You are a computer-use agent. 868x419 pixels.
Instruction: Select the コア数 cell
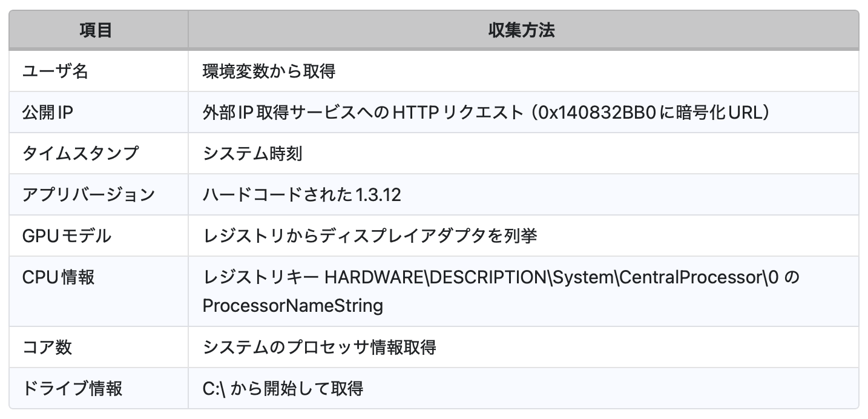(47, 348)
